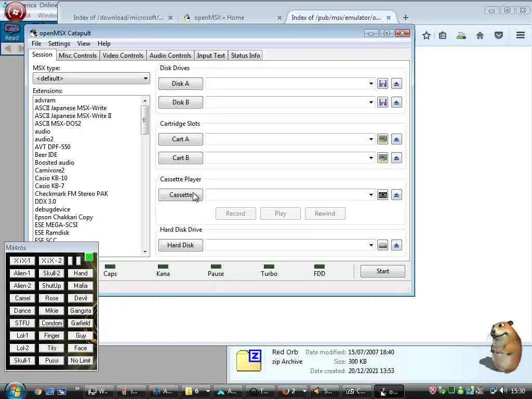Eject the Disk A drive
The image size is (532, 399).
396,84
